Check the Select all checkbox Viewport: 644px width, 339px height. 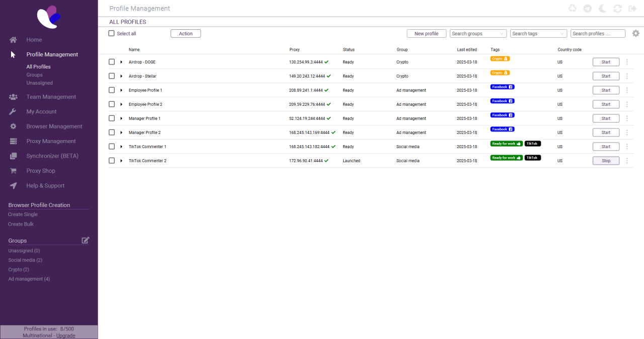(x=112, y=34)
